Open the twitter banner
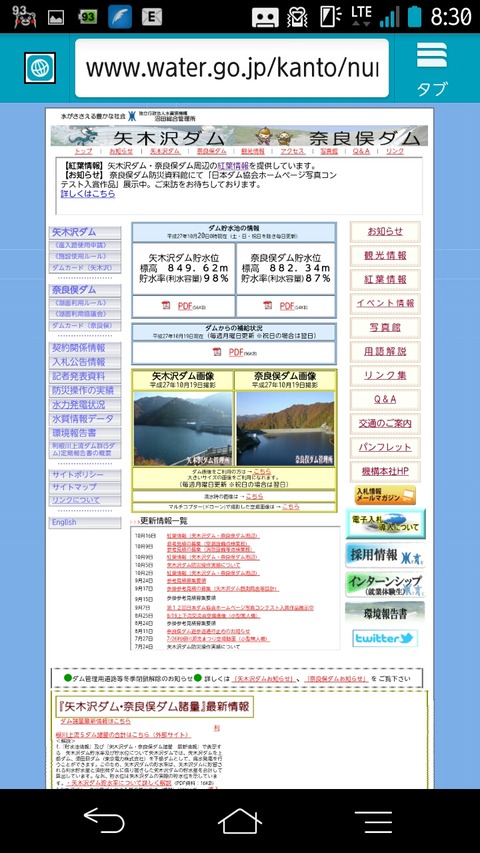This screenshot has height=853, width=480. pos(385,638)
